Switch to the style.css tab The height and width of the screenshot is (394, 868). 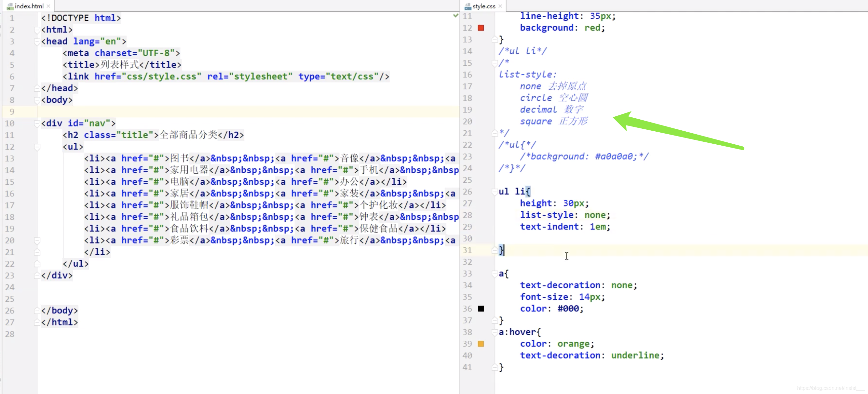click(483, 6)
